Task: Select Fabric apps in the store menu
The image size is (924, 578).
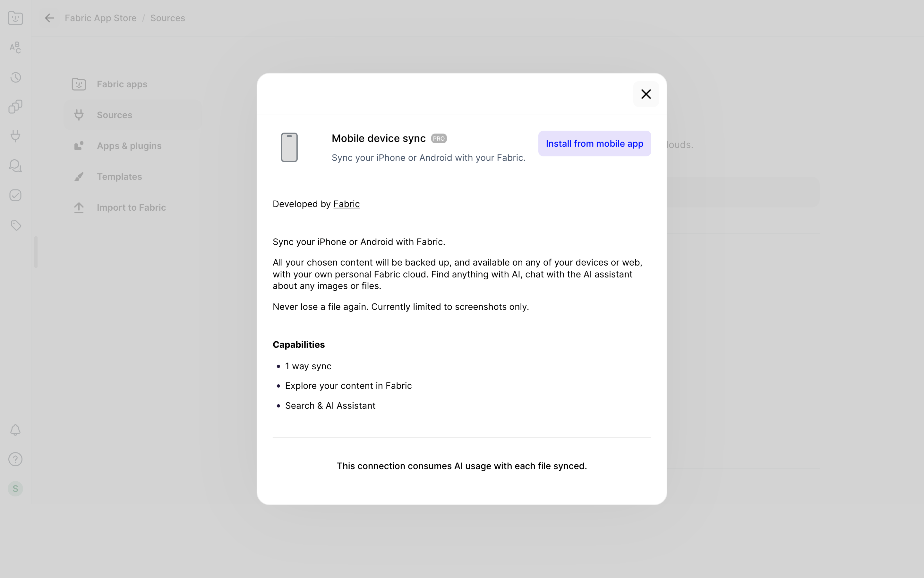Action: click(133, 84)
